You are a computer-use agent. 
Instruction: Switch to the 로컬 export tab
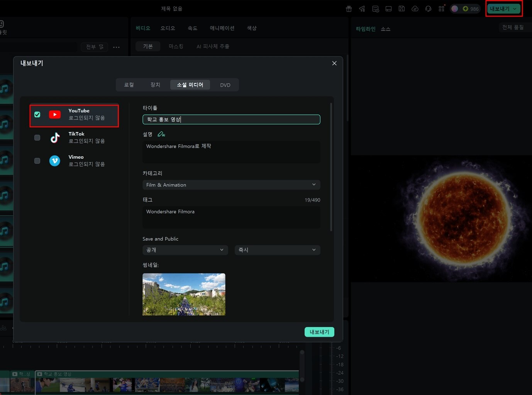click(x=129, y=85)
